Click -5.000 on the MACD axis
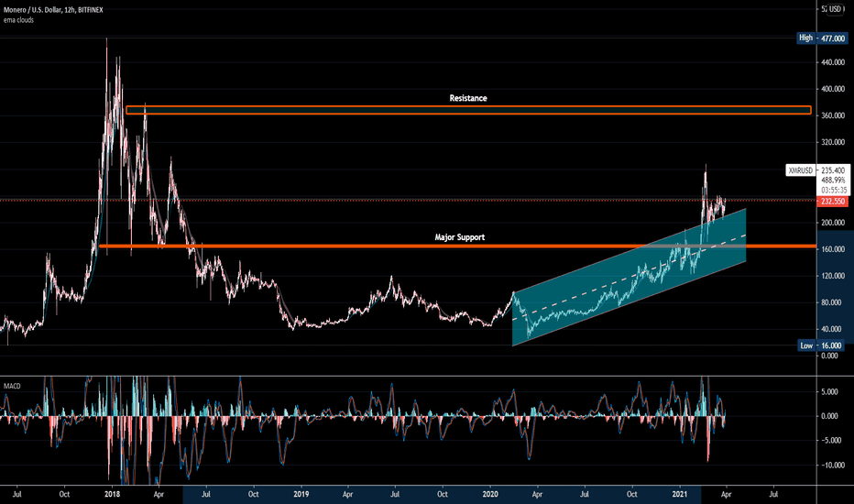854x504 pixels. tap(830, 440)
